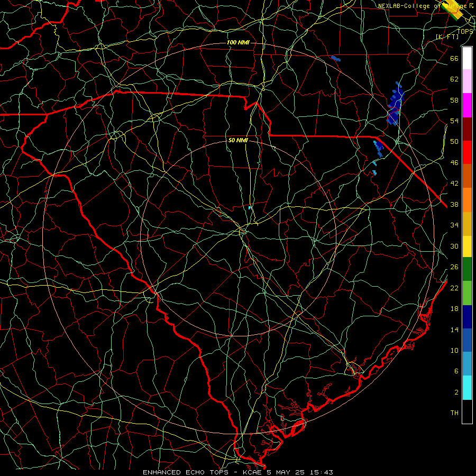Select the 46 scale label
Screen dimensions: 476x476
click(x=454, y=162)
